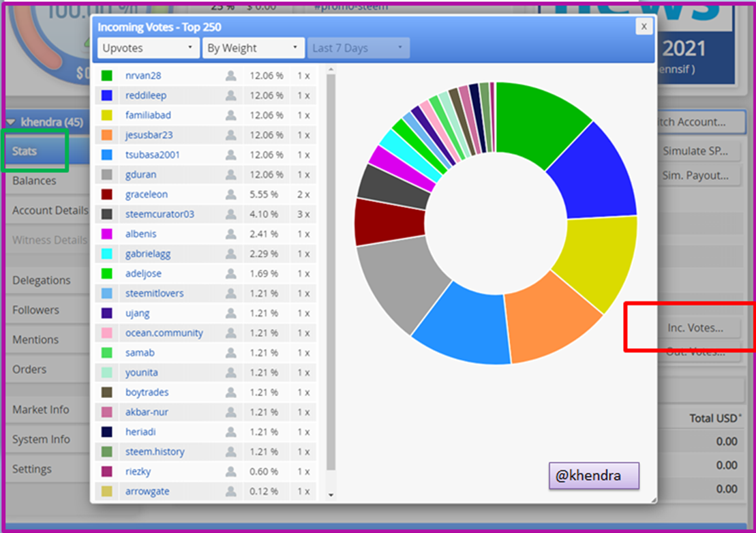
Task: Open the profile icon beside ocean.community
Action: [231, 333]
